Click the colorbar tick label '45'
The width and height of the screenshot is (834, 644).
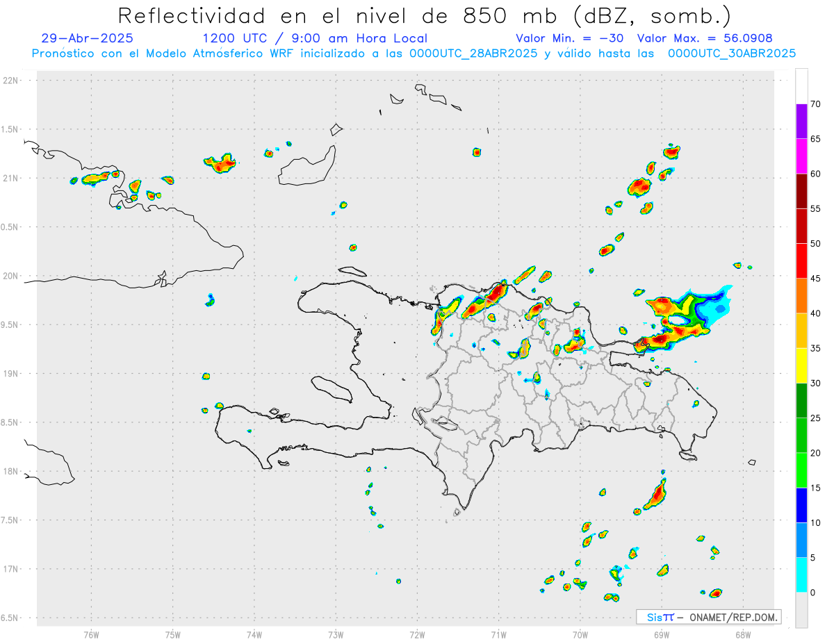pyautogui.click(x=816, y=279)
